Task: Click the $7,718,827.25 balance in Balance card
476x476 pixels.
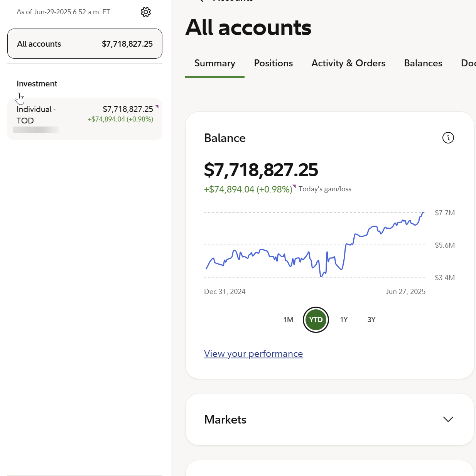Action: 261,170
